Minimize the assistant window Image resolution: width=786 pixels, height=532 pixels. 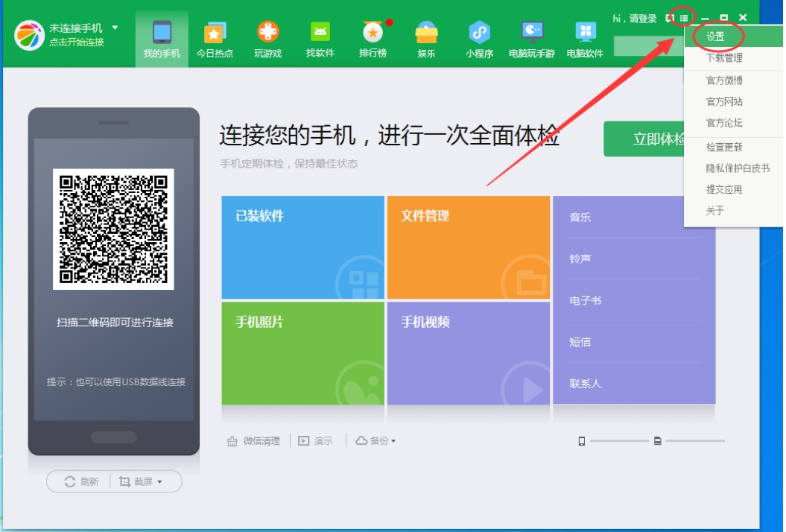click(x=706, y=18)
